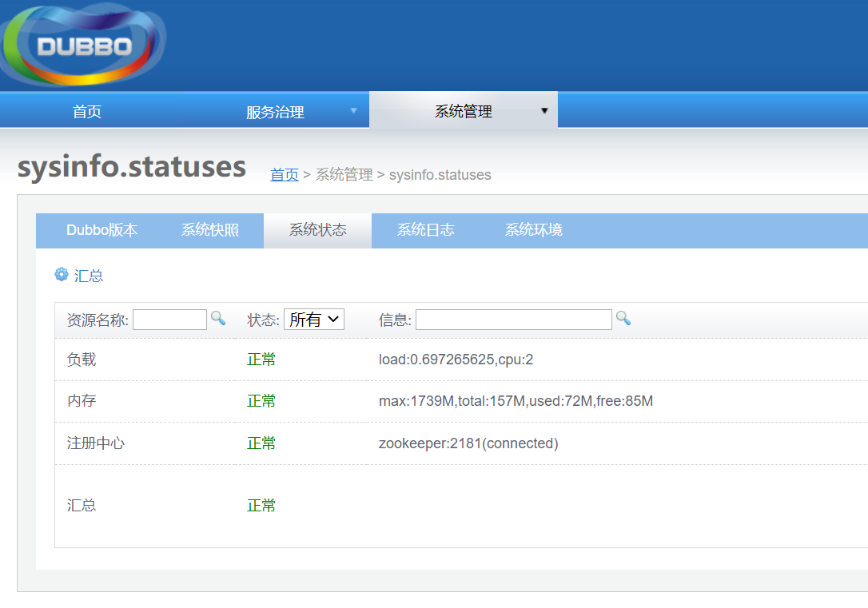Click 首页 in the top navigation bar
Screen dimensions: 868x608
coord(86,112)
